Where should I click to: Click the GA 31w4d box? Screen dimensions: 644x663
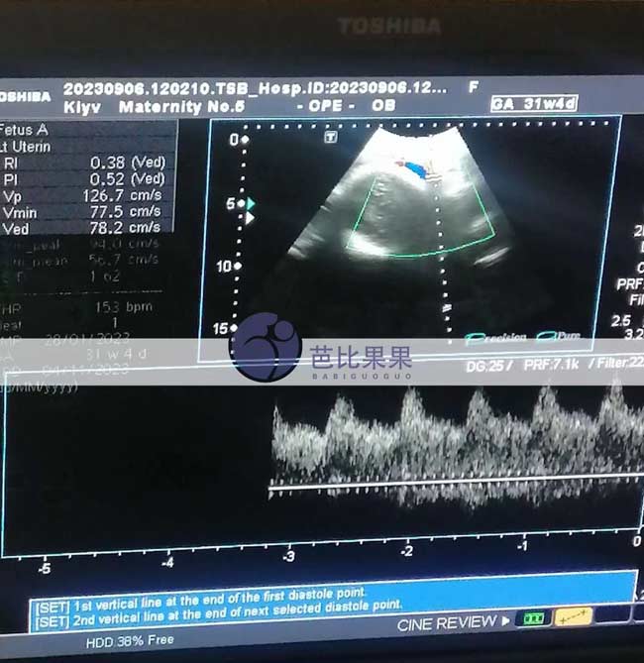pos(534,103)
